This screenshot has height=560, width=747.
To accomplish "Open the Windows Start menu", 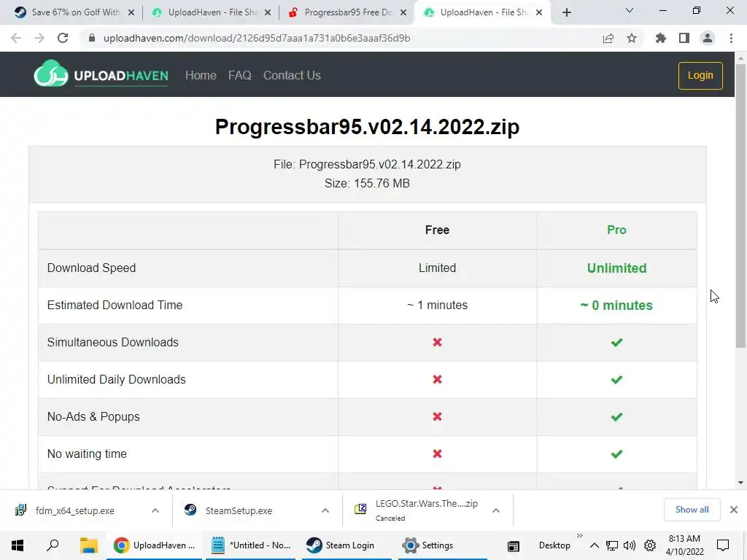I will pos(18,545).
